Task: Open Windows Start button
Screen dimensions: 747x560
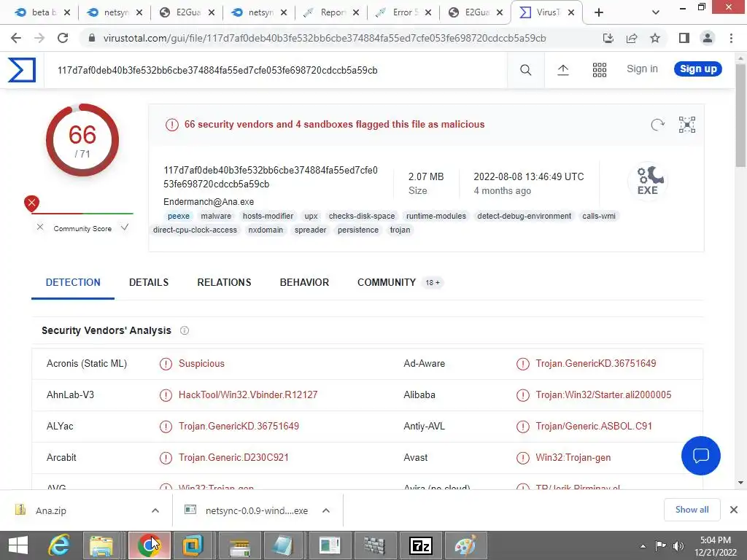Action: coord(18,545)
